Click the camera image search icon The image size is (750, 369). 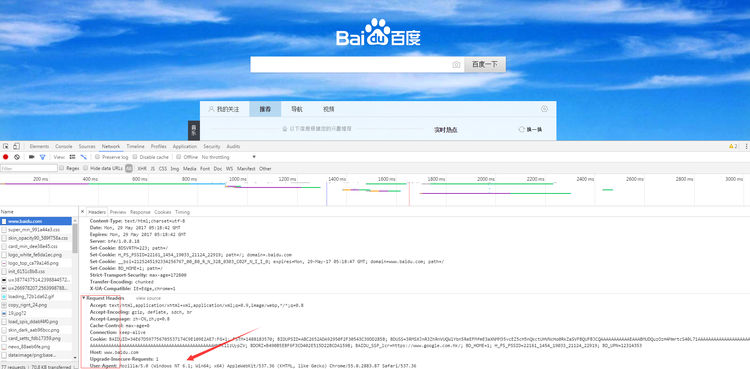(x=456, y=65)
